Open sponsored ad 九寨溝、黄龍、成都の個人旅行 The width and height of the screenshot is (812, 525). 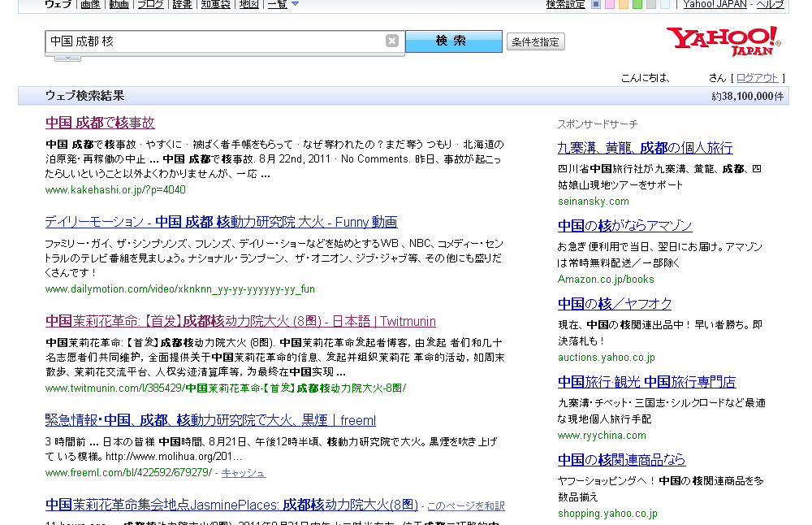pos(646,148)
